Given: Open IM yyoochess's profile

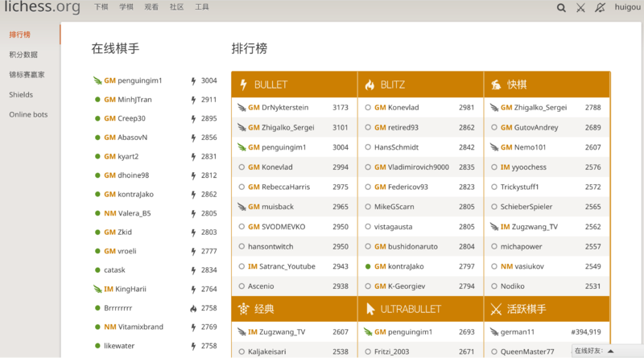Looking at the screenshot, I should [523, 167].
